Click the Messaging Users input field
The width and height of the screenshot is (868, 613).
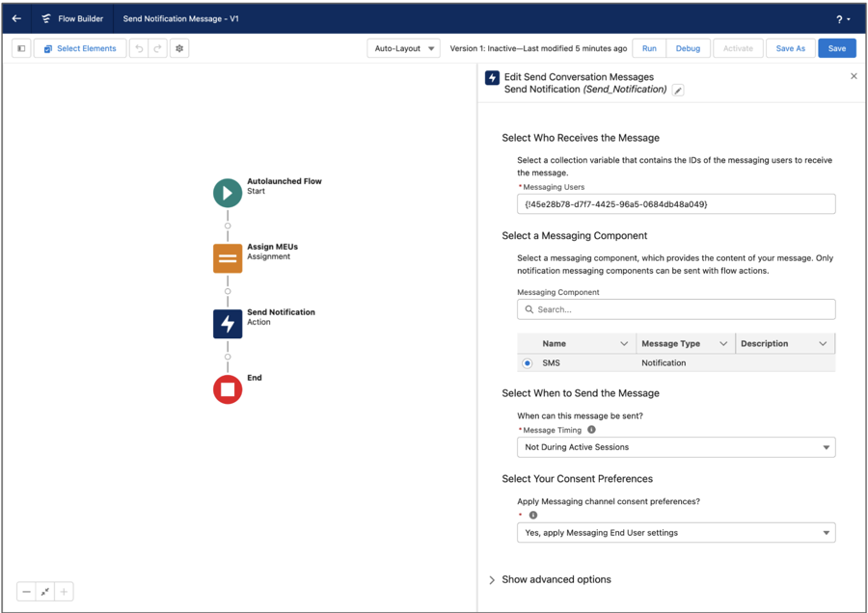[676, 204]
